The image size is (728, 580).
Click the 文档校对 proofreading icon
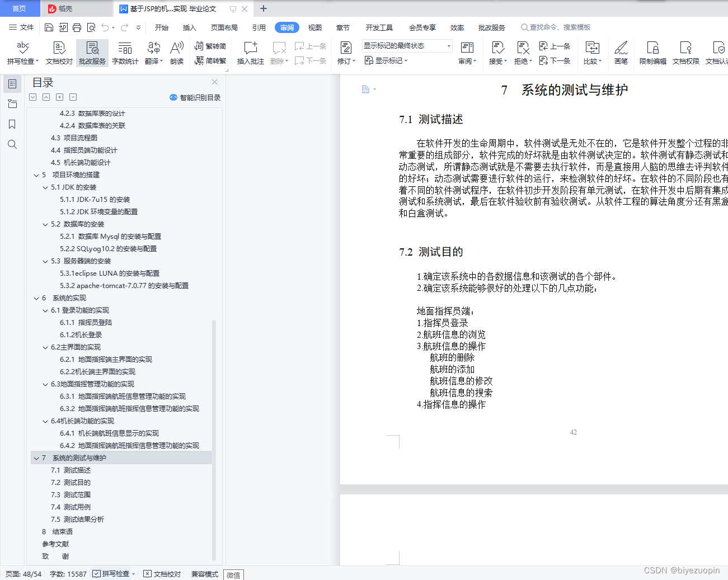coord(59,53)
